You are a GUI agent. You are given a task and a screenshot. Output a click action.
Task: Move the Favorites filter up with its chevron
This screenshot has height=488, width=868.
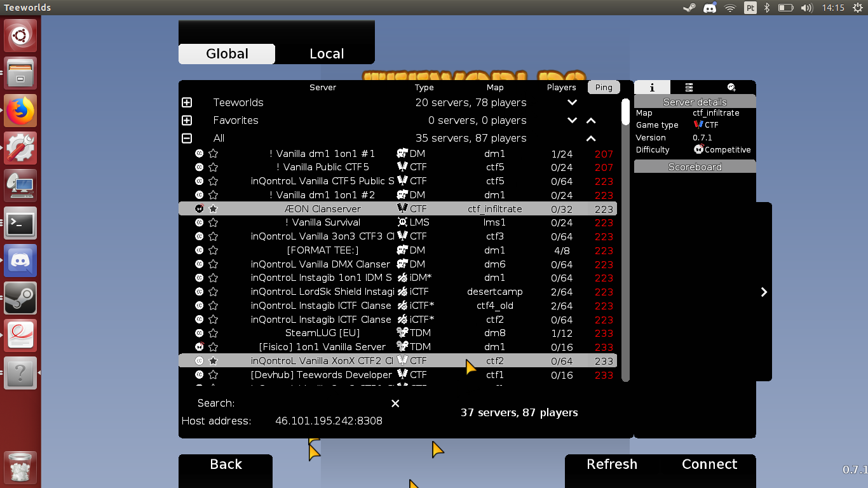click(x=591, y=120)
